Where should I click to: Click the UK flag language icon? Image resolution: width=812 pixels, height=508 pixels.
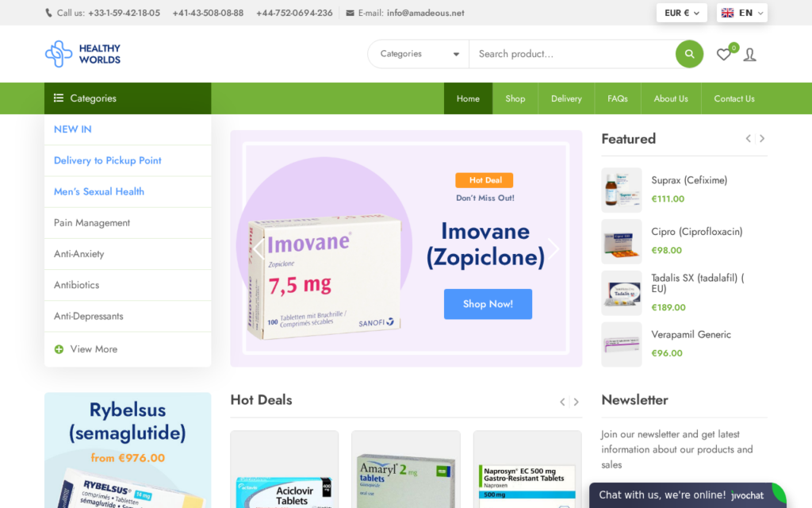(728, 13)
